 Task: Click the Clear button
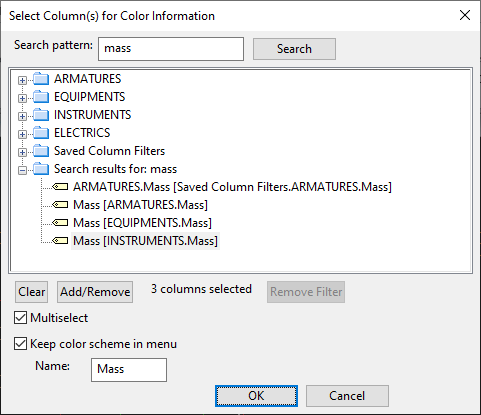31,292
